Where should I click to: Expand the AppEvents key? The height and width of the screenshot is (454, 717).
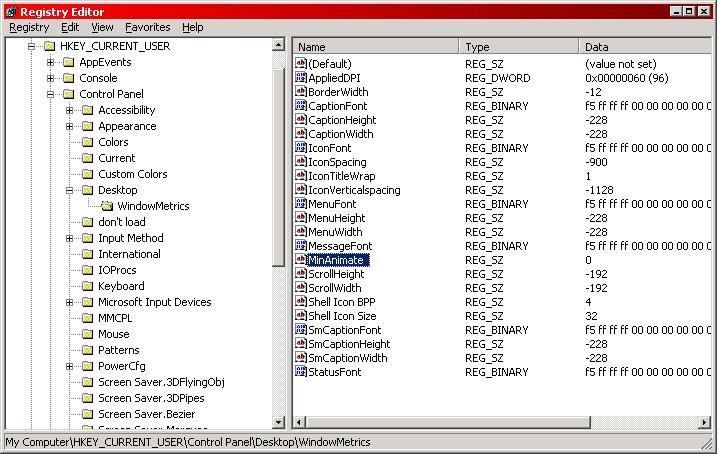pyautogui.click(x=50, y=62)
